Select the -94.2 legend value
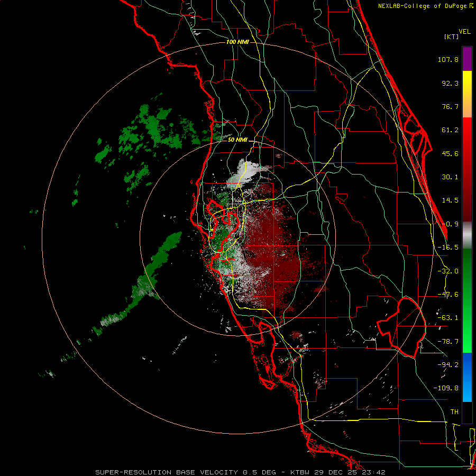 (x=448, y=364)
